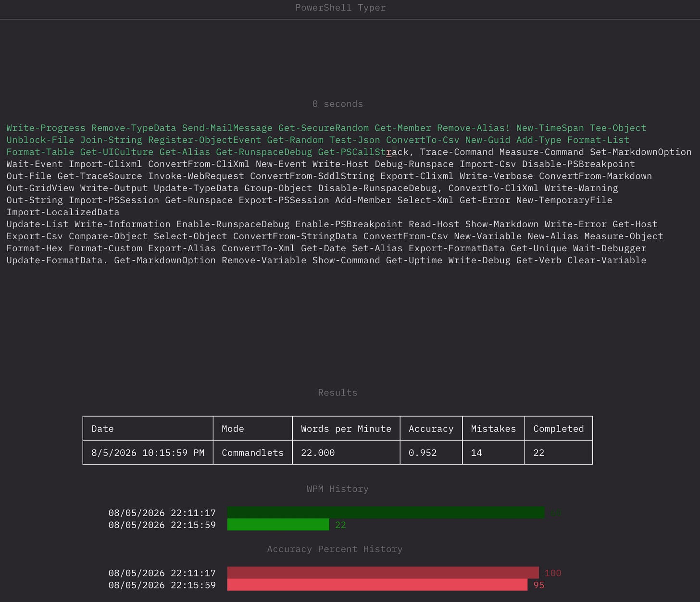Image resolution: width=700 pixels, height=602 pixels.
Task: Select the Set-MarkdownOption word
Action: pos(641,152)
